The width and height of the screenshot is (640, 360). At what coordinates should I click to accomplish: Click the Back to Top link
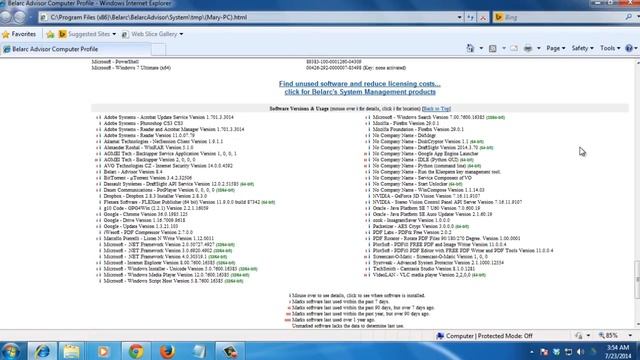click(x=436, y=109)
